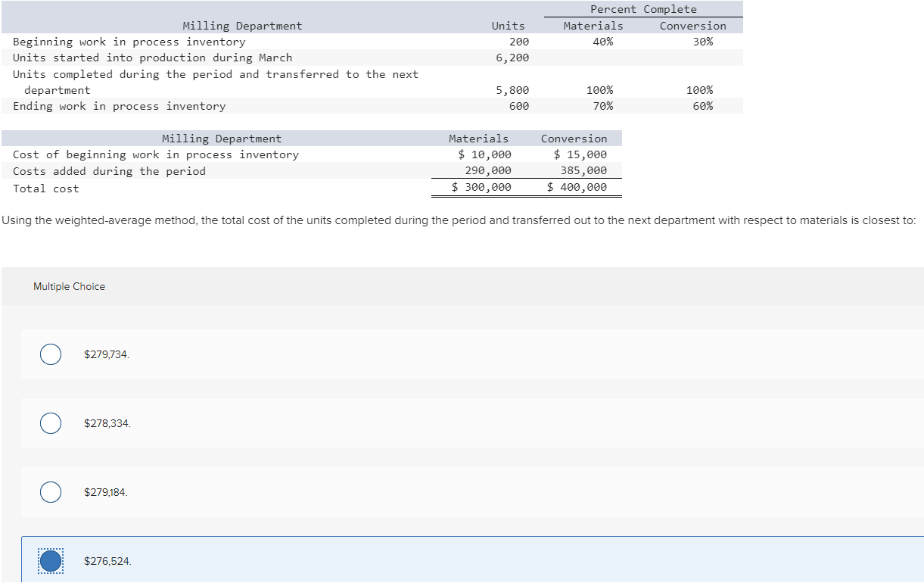Select the Beginning work in process inventory row

[129, 42]
